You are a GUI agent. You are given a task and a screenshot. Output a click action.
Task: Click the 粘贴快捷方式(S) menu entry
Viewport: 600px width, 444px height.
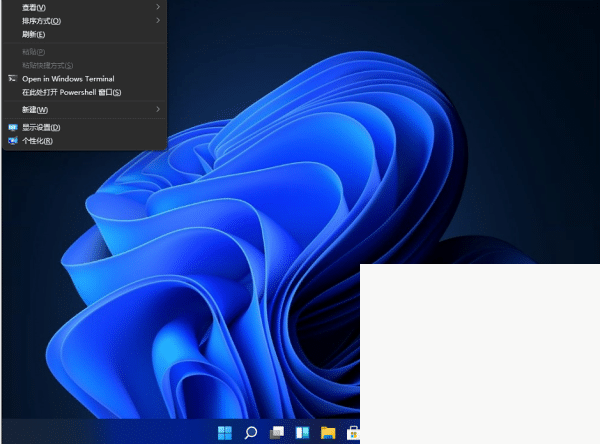point(47,65)
